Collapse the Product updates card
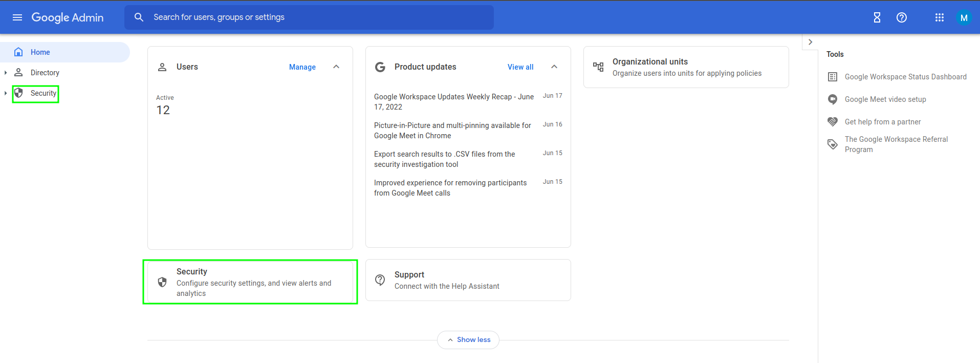The height and width of the screenshot is (363, 980). (x=554, y=67)
